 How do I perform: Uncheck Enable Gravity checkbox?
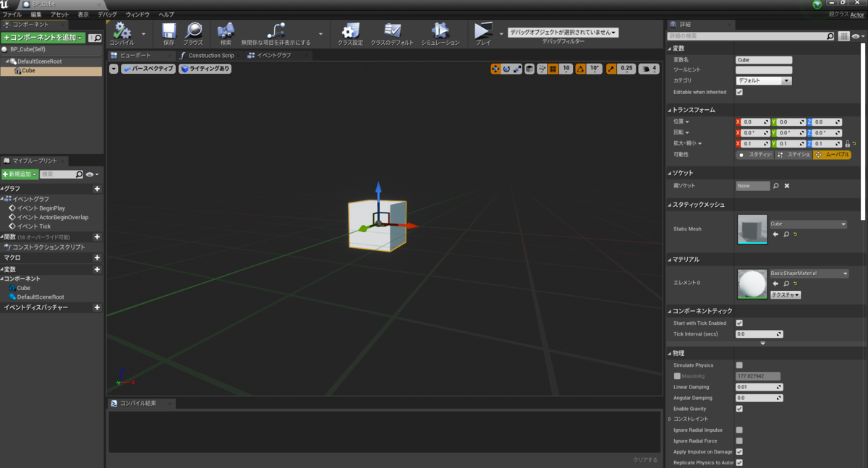739,409
